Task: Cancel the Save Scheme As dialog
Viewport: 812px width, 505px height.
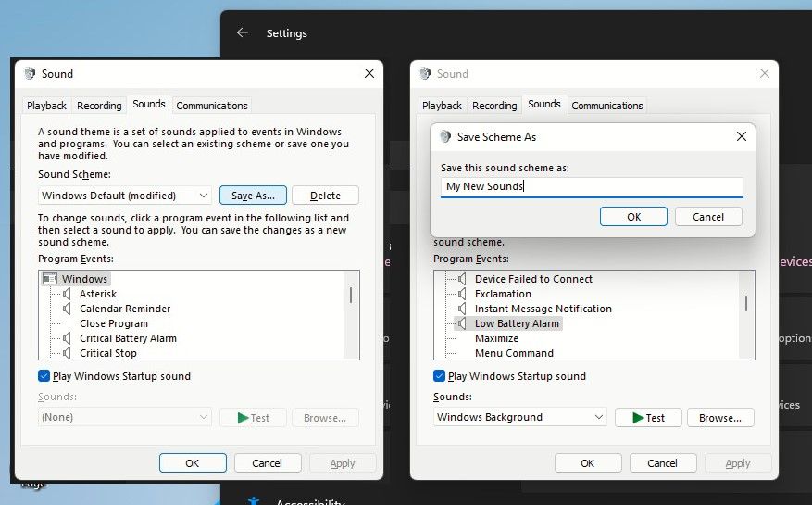Action: point(708,217)
